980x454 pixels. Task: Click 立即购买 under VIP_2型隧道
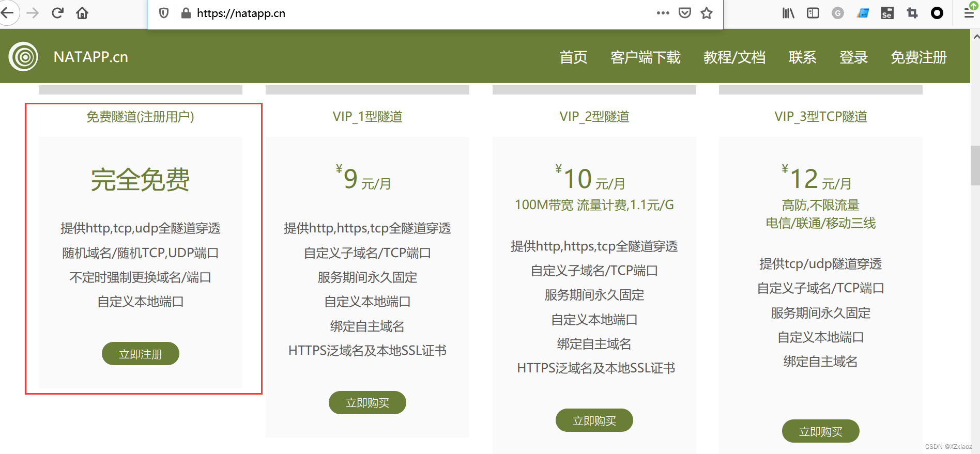pyautogui.click(x=594, y=420)
